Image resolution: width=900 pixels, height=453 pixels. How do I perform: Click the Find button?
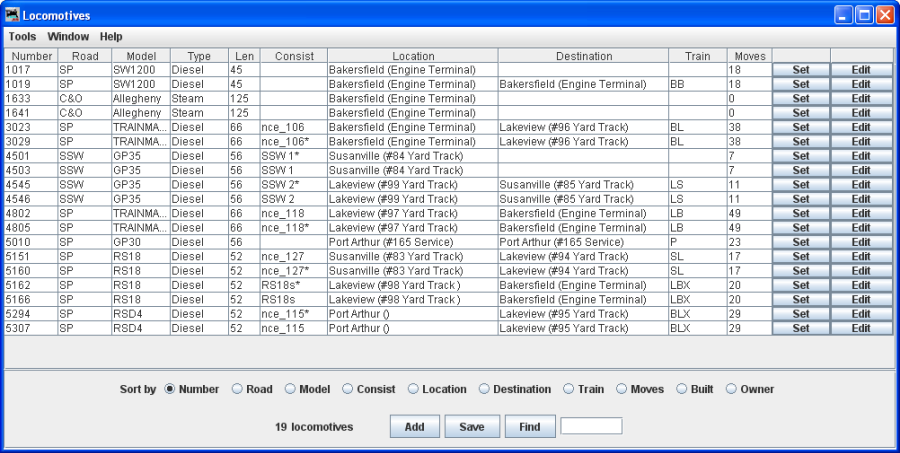point(530,427)
